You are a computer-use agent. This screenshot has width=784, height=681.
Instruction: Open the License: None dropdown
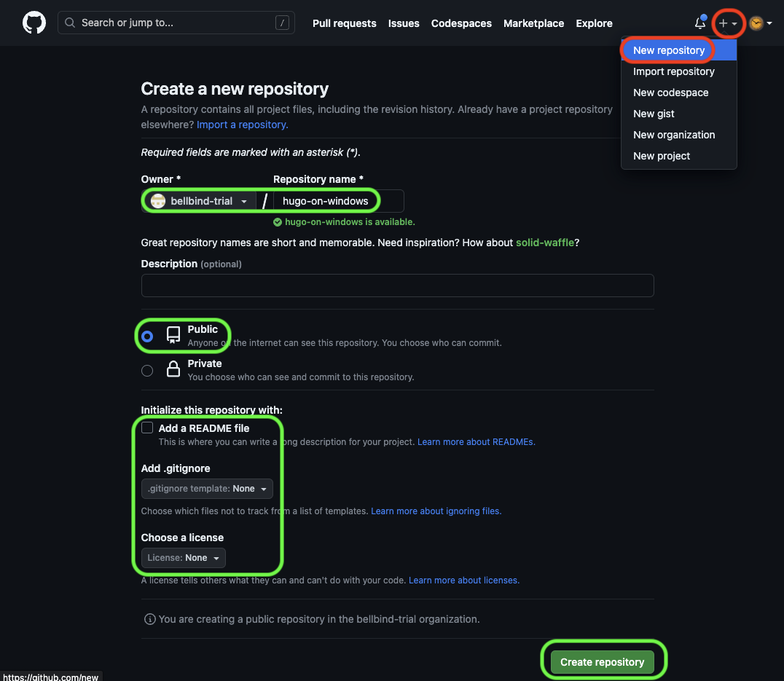click(x=183, y=558)
